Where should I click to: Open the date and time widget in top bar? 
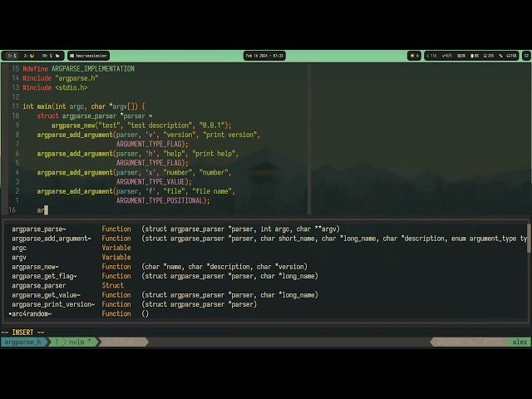coord(264,56)
